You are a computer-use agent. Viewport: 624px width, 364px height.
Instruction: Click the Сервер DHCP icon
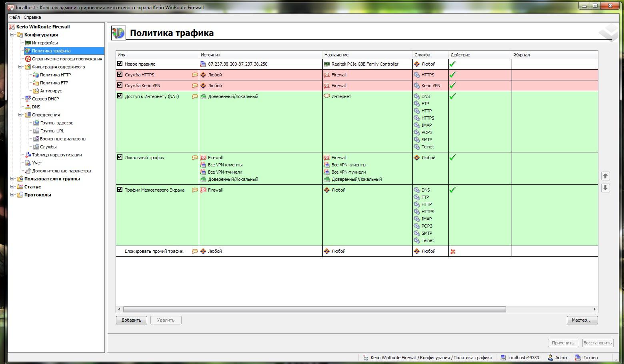point(28,98)
